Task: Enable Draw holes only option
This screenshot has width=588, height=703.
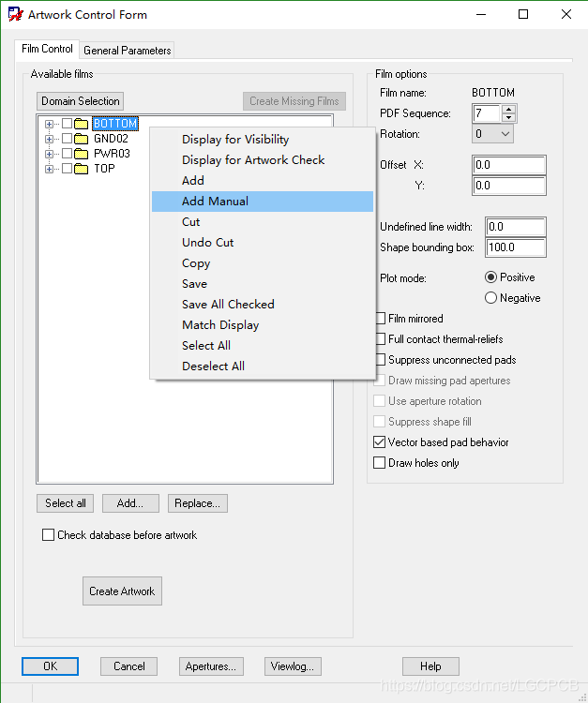Action: (380, 463)
